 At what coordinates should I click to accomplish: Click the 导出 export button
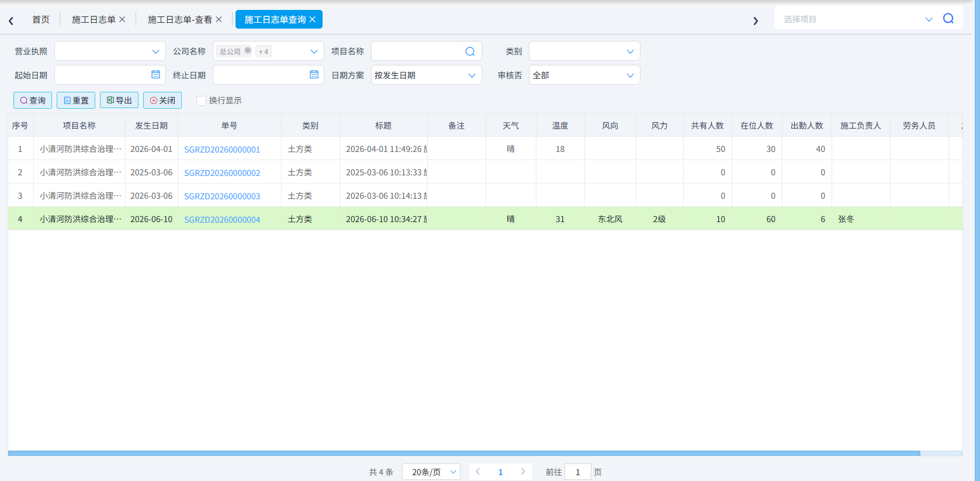(x=119, y=101)
